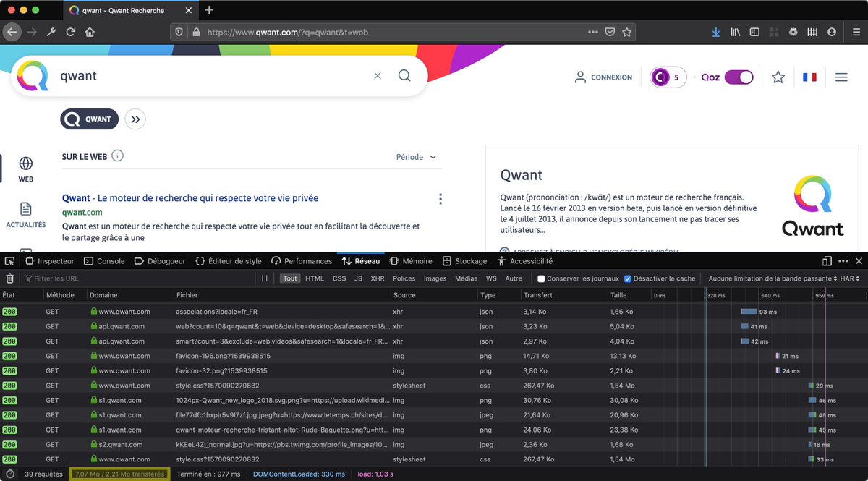The height and width of the screenshot is (481, 868).
Task: Change language via French flag icon
Action: pos(809,77)
